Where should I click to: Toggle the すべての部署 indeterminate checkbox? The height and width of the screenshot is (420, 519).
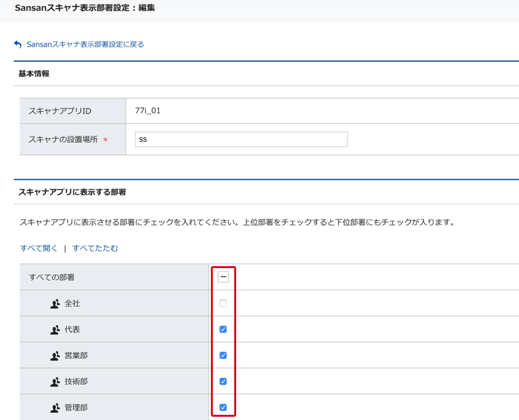tap(223, 277)
